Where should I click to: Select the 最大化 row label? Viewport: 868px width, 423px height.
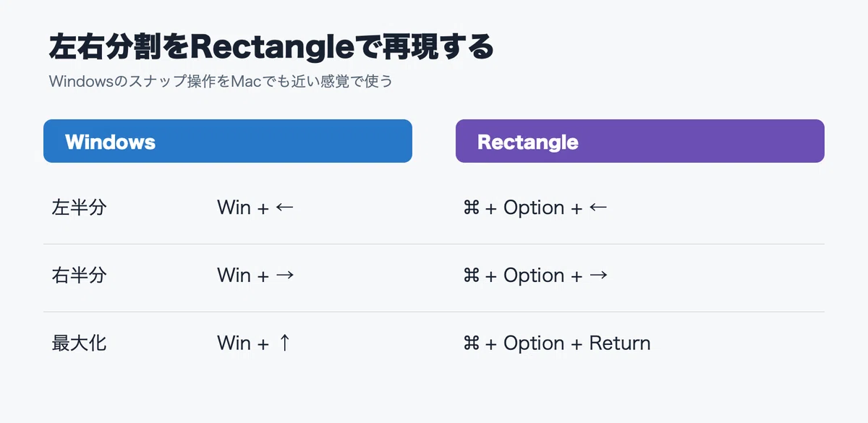coord(80,343)
